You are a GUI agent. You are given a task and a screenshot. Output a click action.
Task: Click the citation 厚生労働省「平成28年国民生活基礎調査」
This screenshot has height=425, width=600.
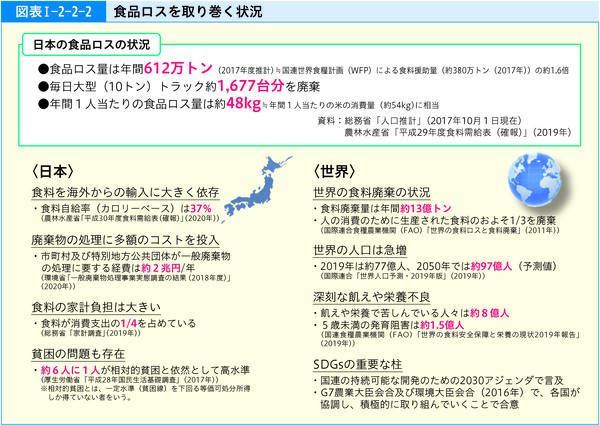[129, 380]
